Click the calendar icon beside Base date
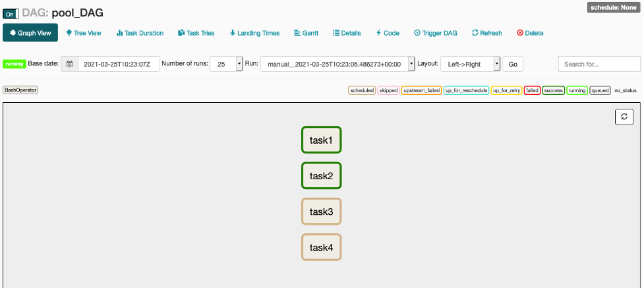This screenshot has width=644, height=288. 69,64
